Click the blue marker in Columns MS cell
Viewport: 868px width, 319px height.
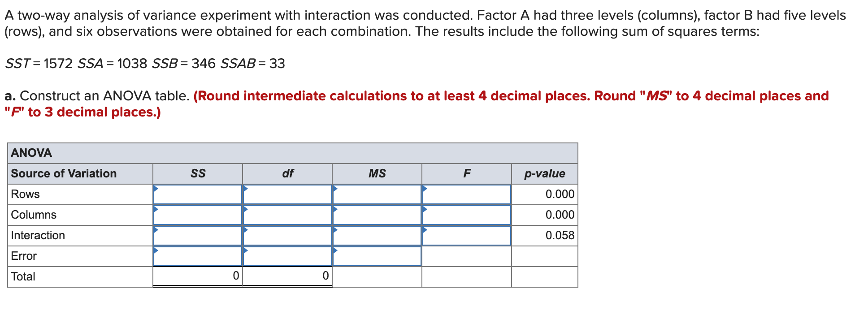pos(335,210)
